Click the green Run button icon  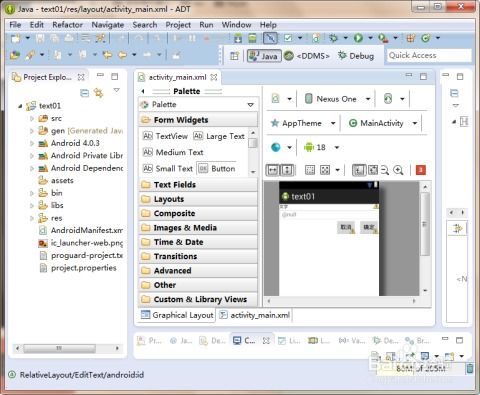pos(358,38)
